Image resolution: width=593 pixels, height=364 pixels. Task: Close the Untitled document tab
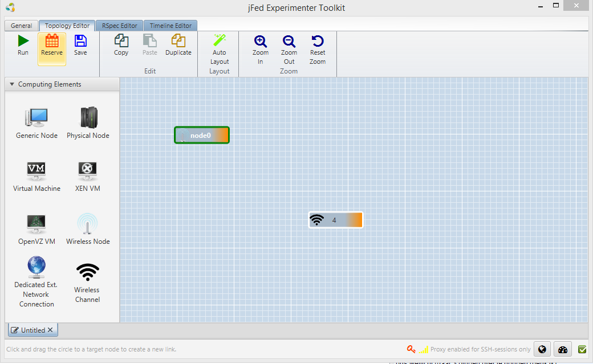pos(50,330)
